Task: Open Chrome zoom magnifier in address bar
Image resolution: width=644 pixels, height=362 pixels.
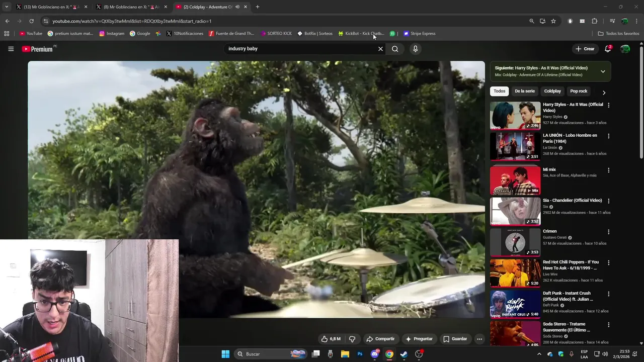Action: pos(531,21)
